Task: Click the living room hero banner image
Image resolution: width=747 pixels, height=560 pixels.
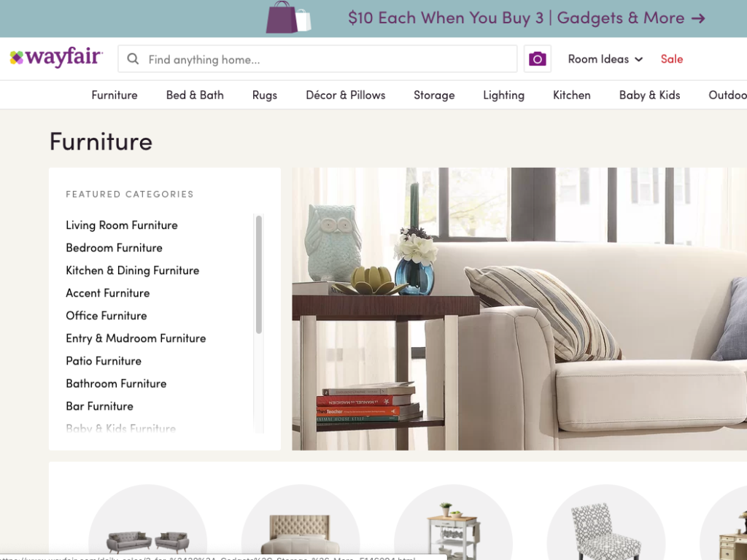Action: point(519,308)
